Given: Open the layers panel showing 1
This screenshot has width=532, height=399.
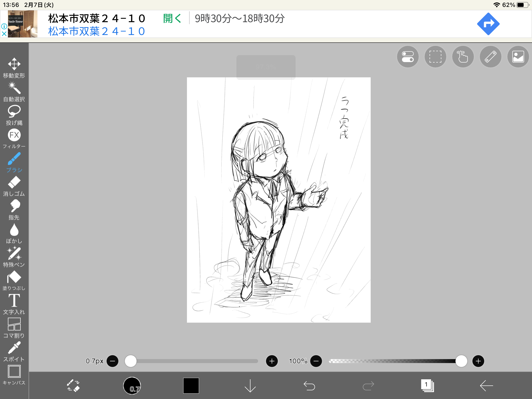Looking at the screenshot, I should point(427,385).
